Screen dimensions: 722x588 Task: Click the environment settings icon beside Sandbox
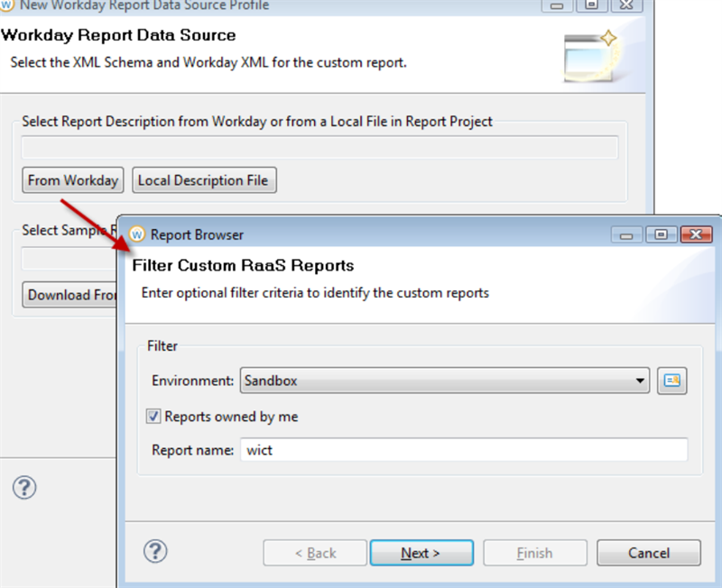[x=671, y=381]
